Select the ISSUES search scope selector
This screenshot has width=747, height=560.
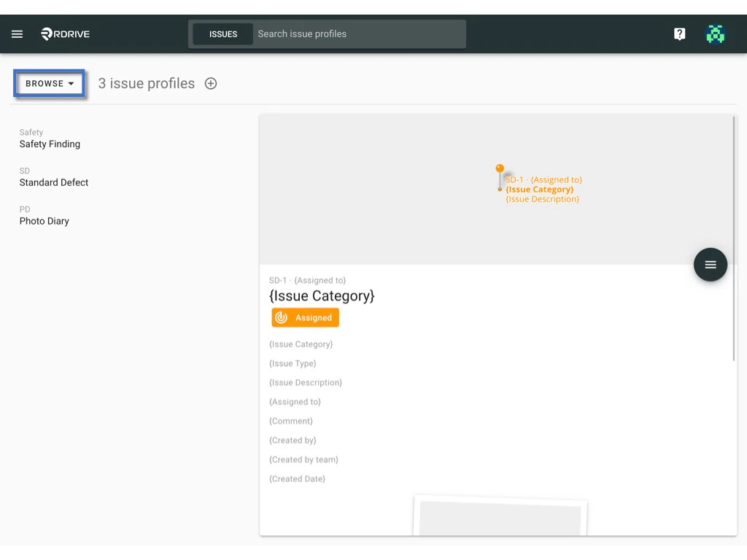coord(222,34)
